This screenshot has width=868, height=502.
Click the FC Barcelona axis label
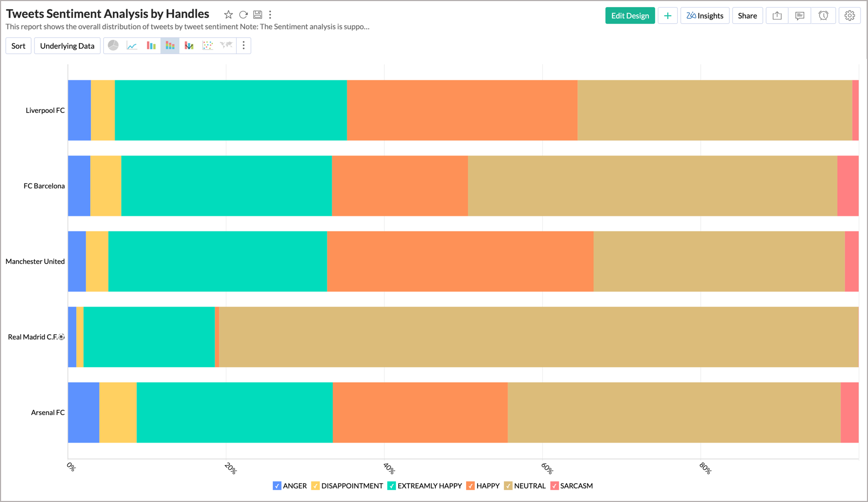[x=44, y=186]
